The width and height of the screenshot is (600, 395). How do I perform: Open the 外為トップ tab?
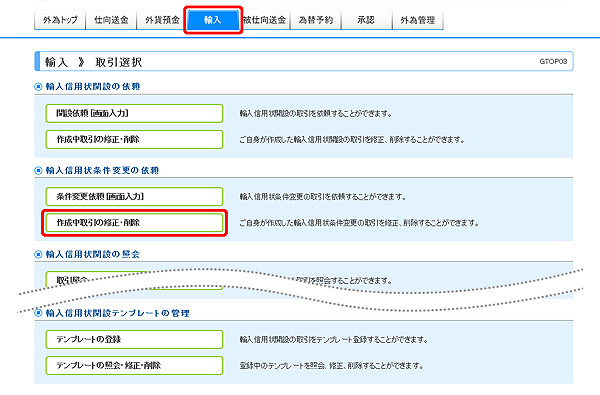point(60,20)
